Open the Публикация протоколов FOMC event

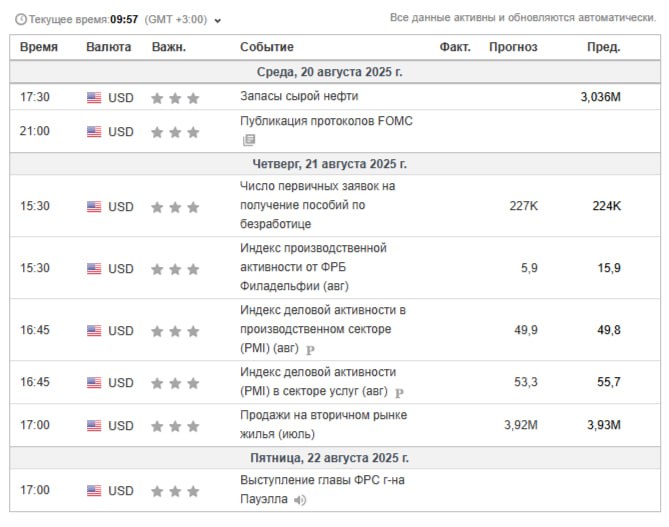(x=326, y=121)
